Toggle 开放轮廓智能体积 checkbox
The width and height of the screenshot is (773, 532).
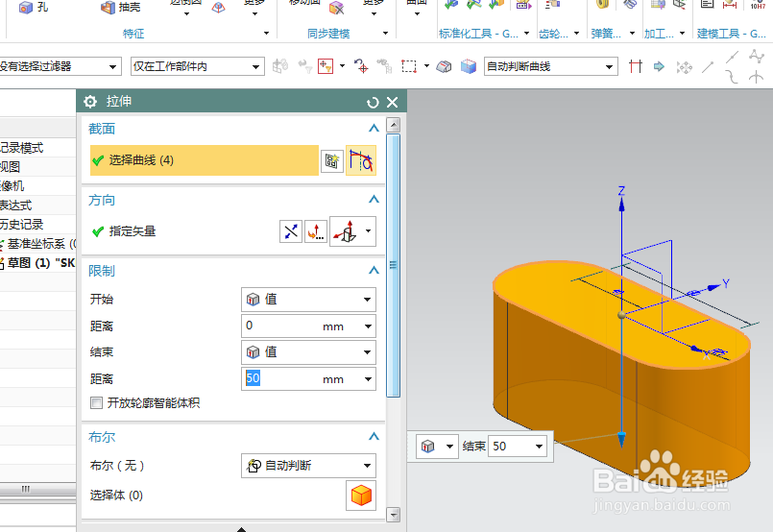click(96, 402)
